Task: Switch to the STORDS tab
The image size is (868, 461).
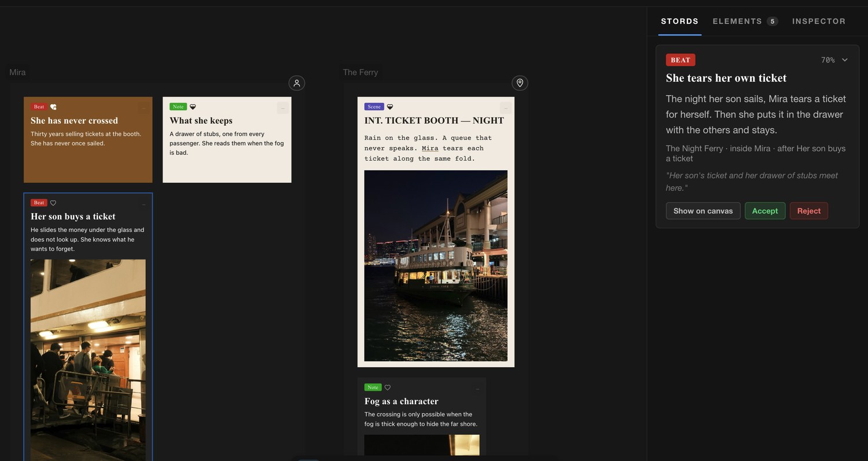Action: tap(680, 21)
